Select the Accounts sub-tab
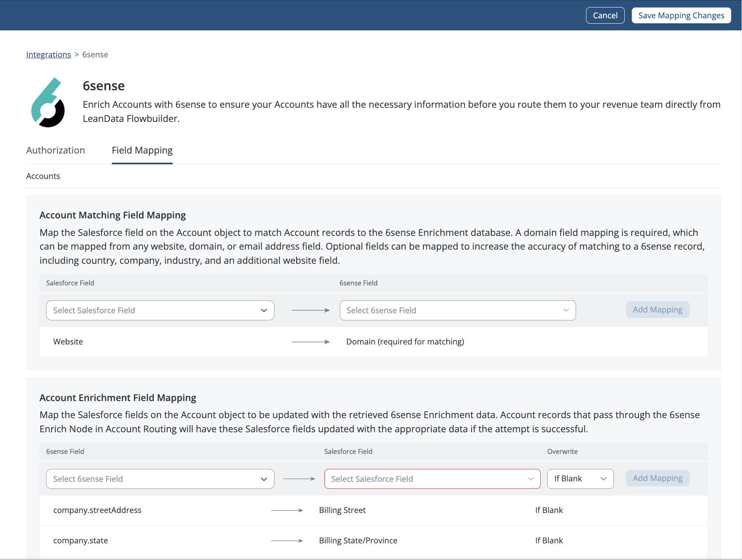The height and width of the screenshot is (560, 742). tap(43, 176)
